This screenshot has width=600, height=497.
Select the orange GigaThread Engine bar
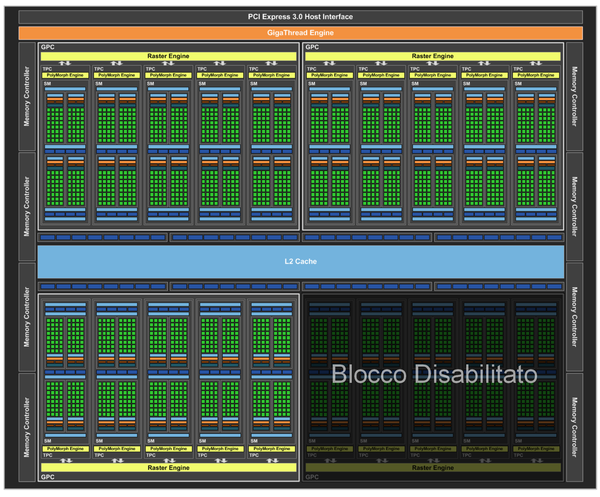pos(300,33)
